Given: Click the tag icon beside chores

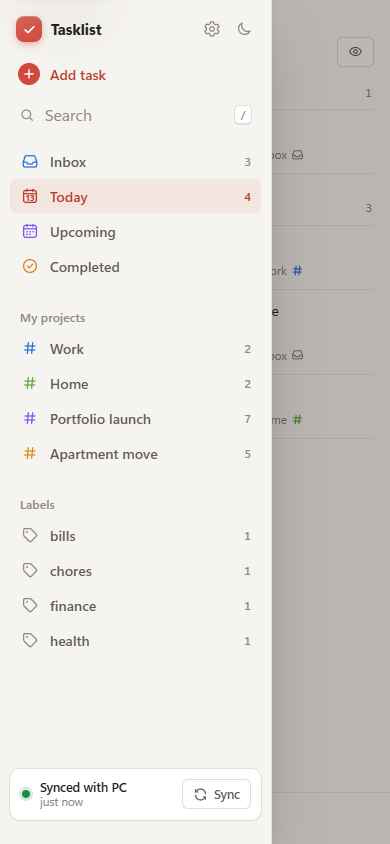Looking at the screenshot, I should point(30,571).
